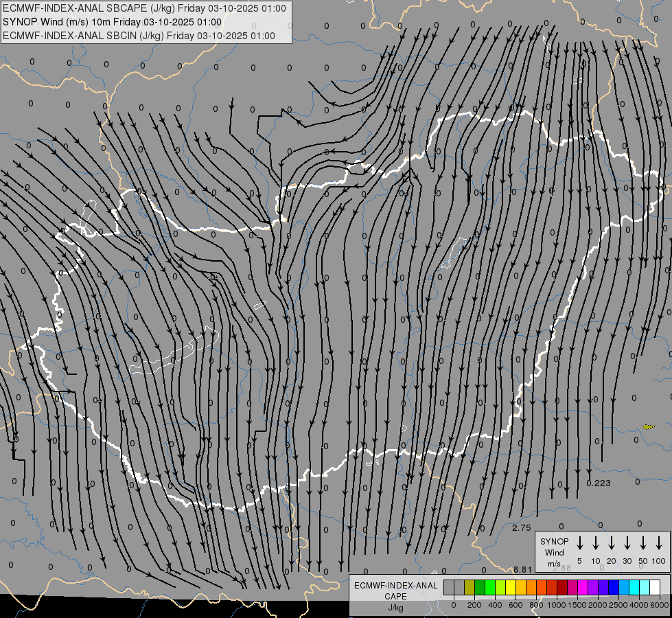This screenshot has width=672, height=618.
Task: Pick the 50 m/s wind arrow symbol
Action: click(x=643, y=544)
